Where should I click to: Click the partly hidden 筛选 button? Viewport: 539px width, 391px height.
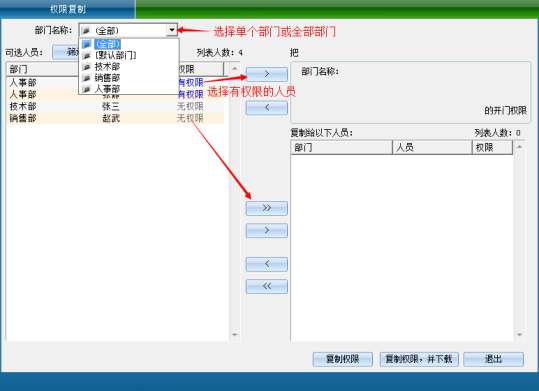click(x=66, y=52)
